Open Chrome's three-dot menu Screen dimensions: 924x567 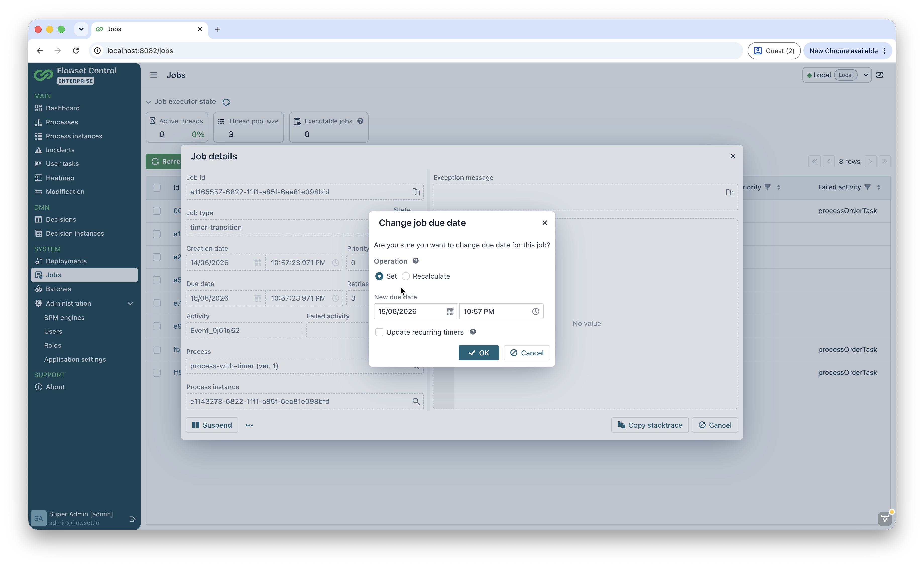pyautogui.click(x=885, y=51)
